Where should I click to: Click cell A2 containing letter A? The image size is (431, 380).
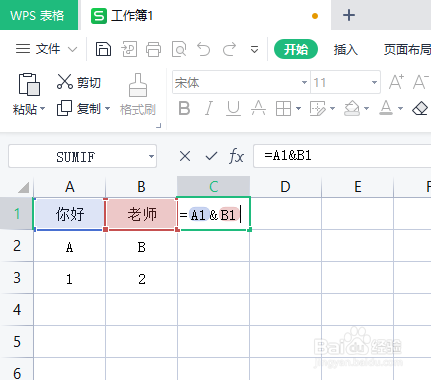click(69, 246)
